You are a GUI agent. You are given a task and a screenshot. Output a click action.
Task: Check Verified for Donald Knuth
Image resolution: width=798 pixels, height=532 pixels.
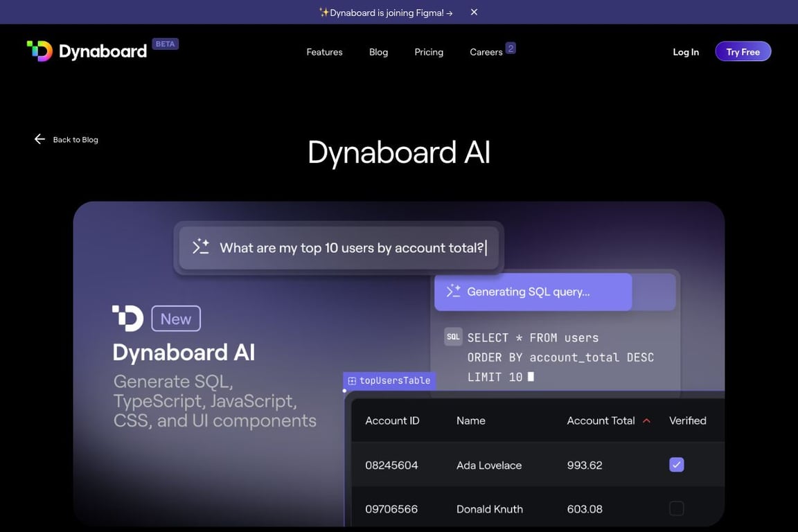676,508
